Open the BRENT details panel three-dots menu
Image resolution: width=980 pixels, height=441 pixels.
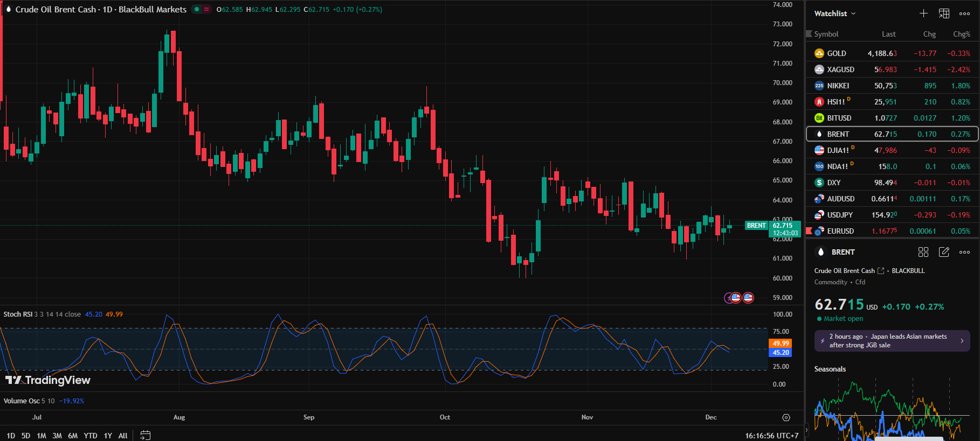click(x=964, y=252)
